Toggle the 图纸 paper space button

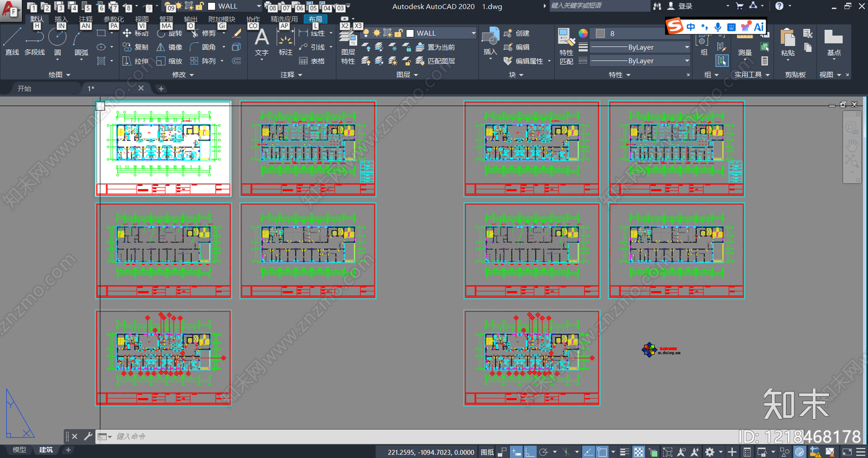pos(487,452)
